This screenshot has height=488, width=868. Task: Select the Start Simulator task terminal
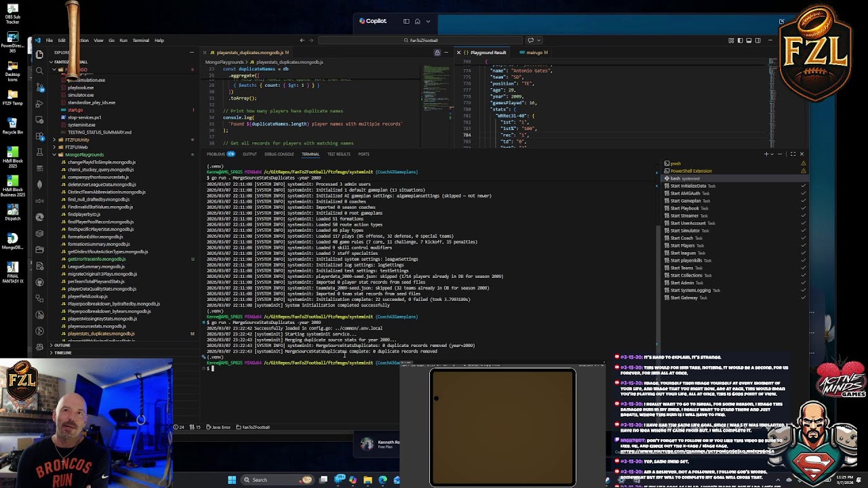click(735, 230)
